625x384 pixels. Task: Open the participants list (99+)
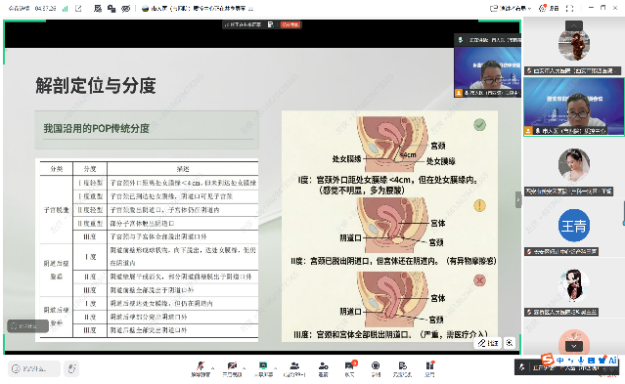[x=295, y=368]
